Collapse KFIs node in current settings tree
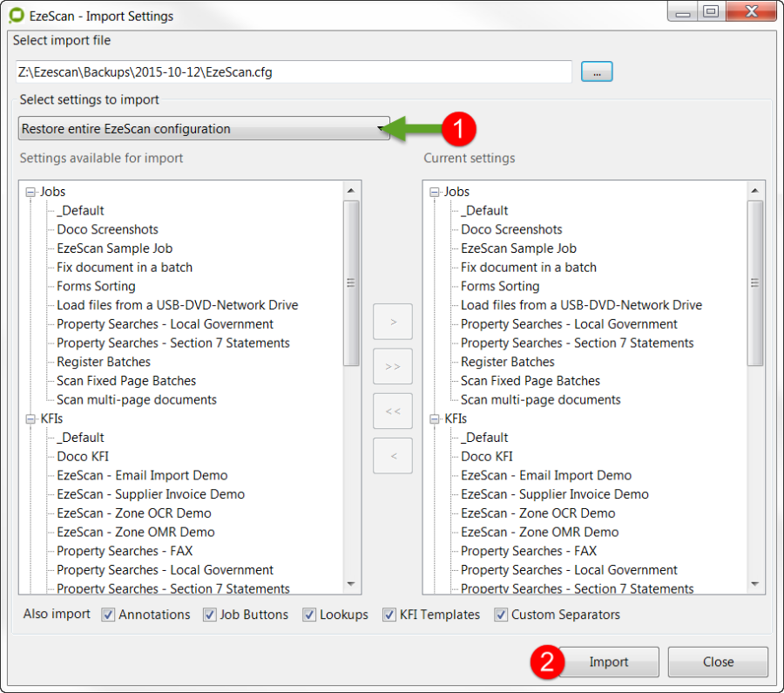This screenshot has height=693, width=784. pos(435,419)
